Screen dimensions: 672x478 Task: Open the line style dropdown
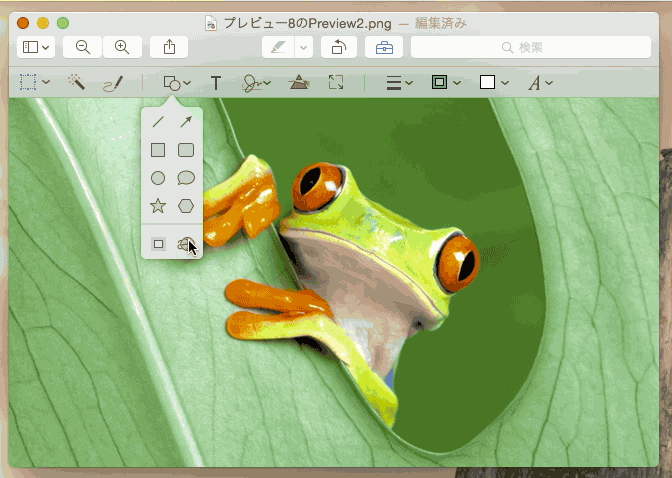point(399,82)
